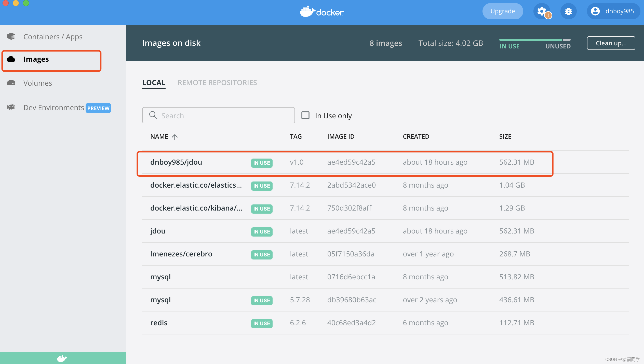Image resolution: width=644 pixels, height=364 pixels.
Task: Open the Clean up... dialog
Action: click(x=611, y=43)
